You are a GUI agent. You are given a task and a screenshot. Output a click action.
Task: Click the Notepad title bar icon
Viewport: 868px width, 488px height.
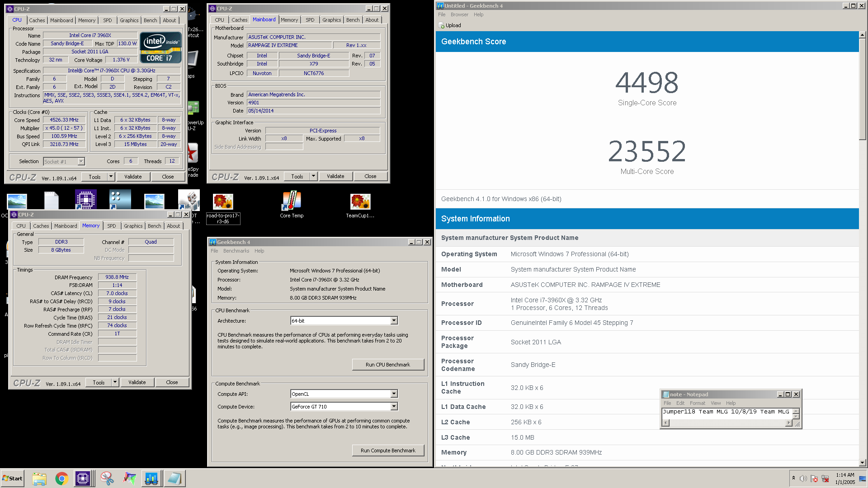[665, 394]
